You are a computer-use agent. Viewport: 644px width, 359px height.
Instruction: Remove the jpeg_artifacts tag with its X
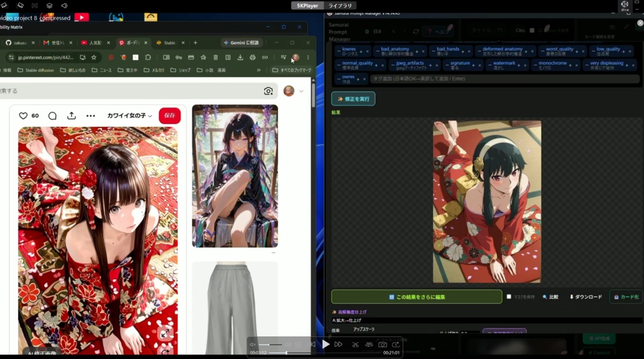tap(436, 65)
